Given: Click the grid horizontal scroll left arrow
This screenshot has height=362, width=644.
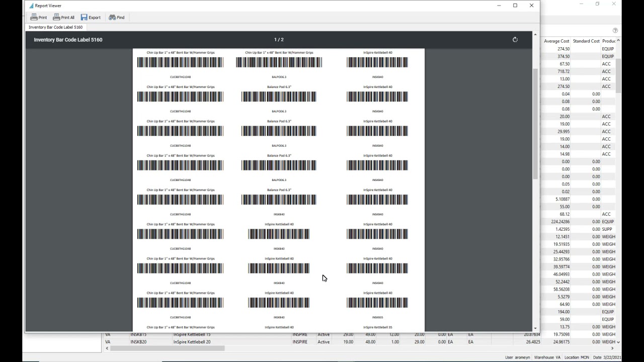Looking at the screenshot, I should 107,348.
